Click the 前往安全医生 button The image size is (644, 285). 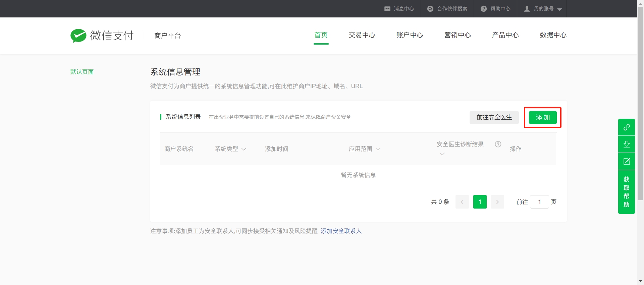point(494,117)
